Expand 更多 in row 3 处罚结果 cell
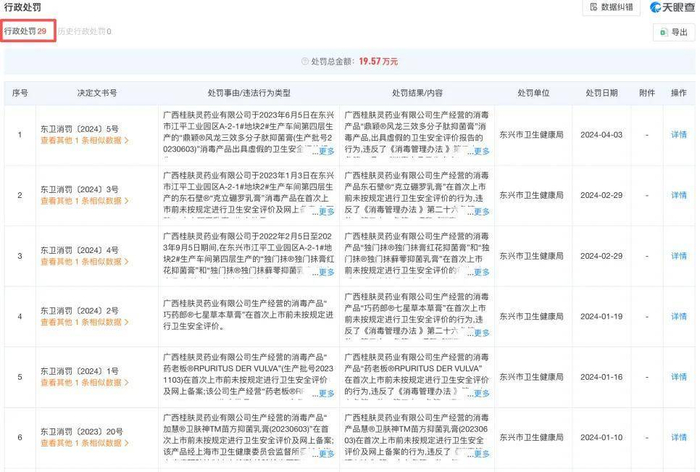The image size is (700, 472). click(482, 272)
